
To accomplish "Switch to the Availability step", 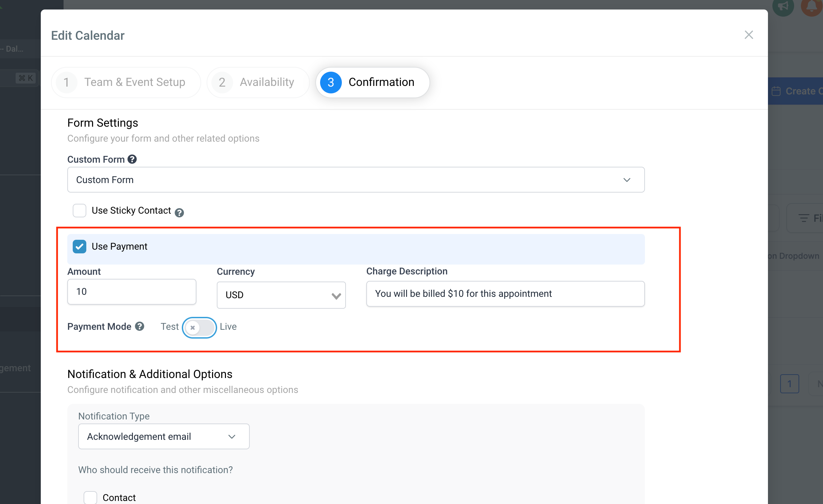I will click(258, 82).
